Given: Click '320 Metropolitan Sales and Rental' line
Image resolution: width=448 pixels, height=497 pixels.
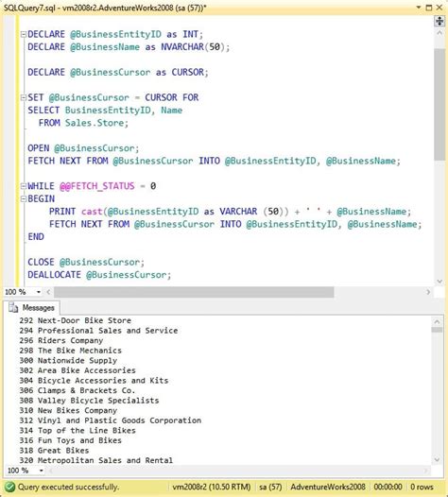Looking at the screenshot, I should [96, 460].
